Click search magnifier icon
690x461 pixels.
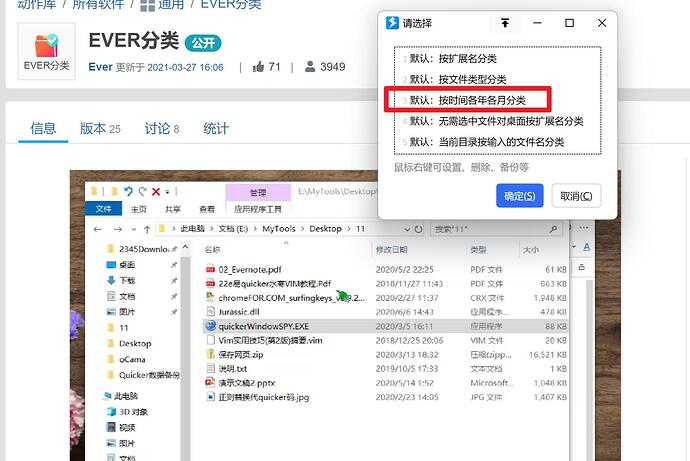point(553,229)
